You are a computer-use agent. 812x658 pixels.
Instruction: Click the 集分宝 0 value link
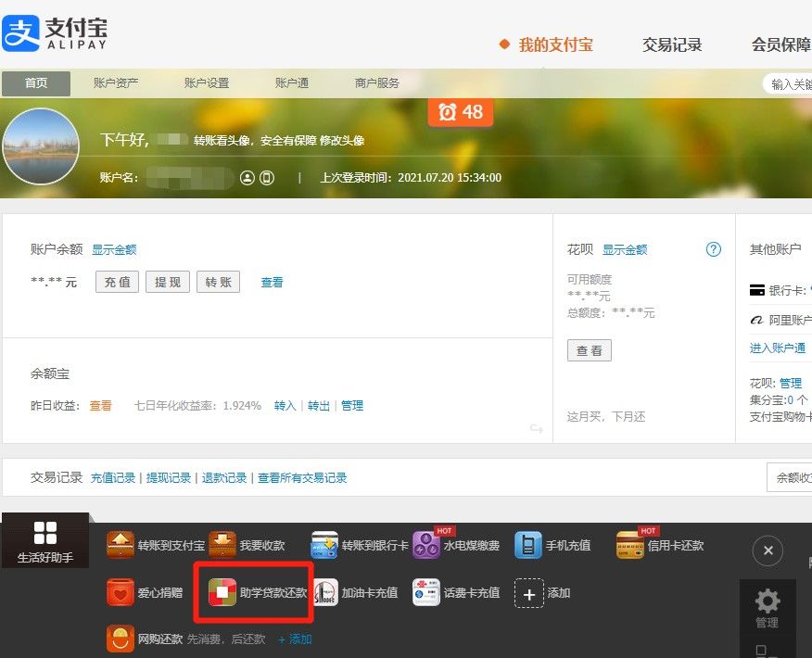point(791,399)
